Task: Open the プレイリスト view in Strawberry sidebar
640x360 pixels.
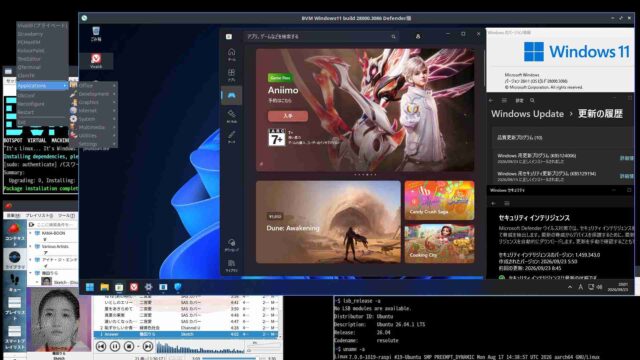Action: [14, 309]
